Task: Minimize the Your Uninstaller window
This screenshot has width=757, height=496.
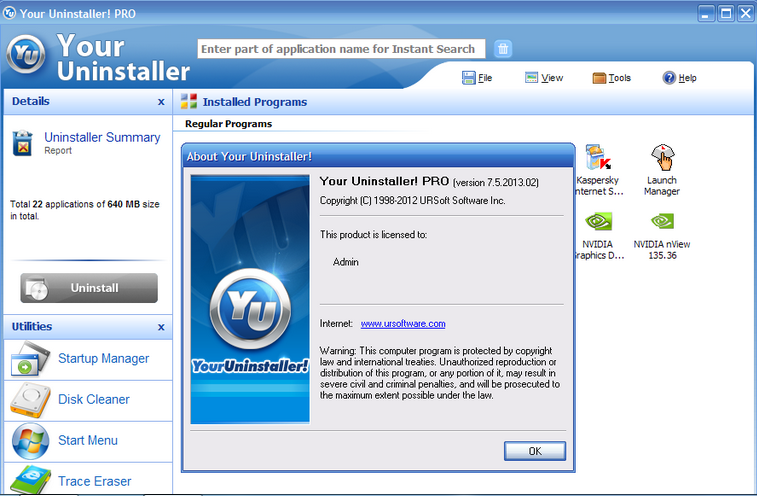Action: coord(705,13)
